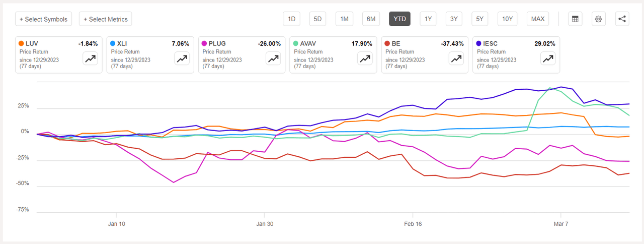Screen dimensions: 644x244
Task: Choose the 1Y time range
Action: [x=428, y=19]
